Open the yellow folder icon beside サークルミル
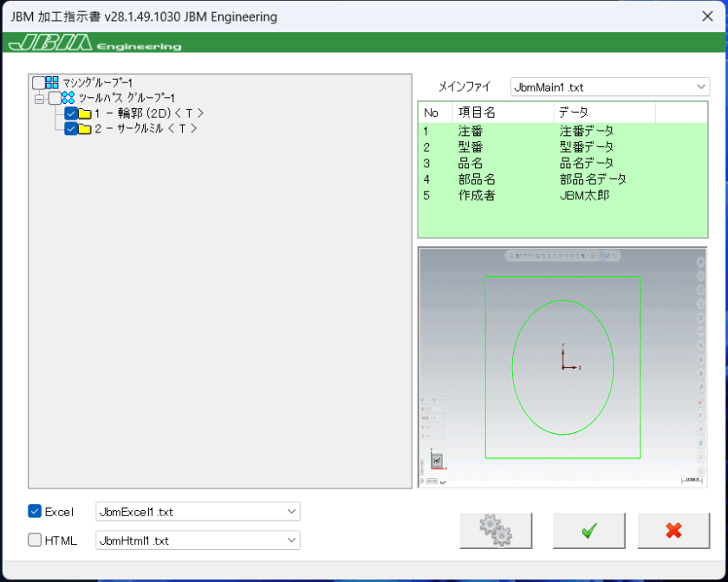The width and height of the screenshot is (728, 582). [85, 128]
